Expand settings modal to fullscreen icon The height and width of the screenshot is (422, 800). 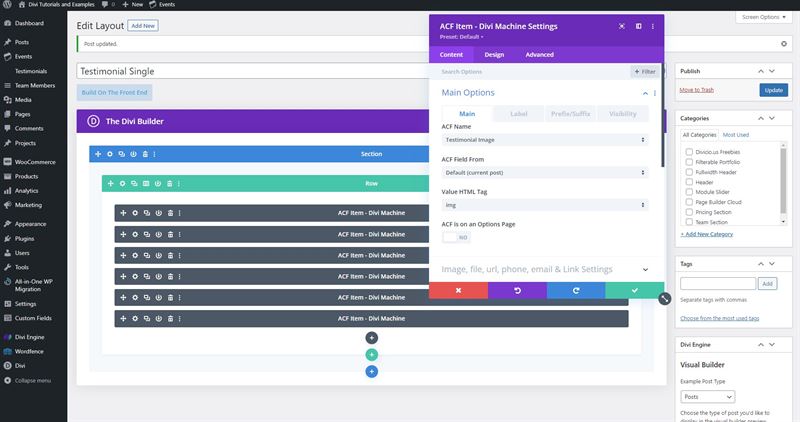622,26
